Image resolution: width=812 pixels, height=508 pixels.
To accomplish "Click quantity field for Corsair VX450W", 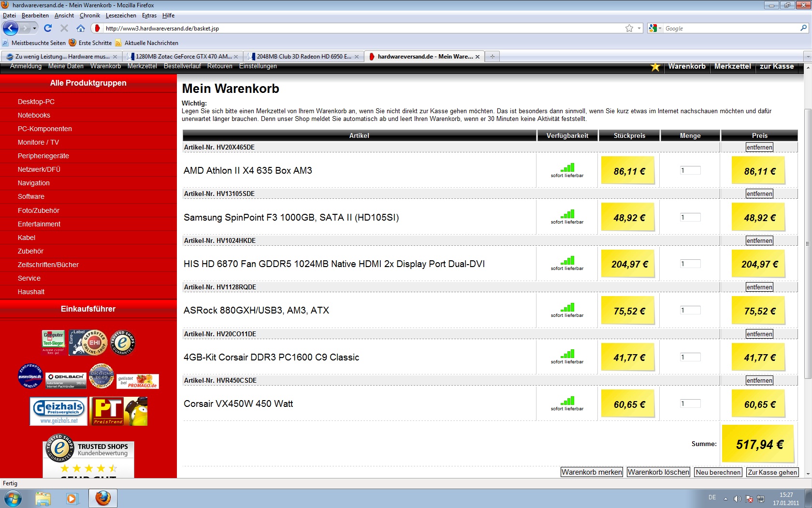I will click(x=690, y=403).
